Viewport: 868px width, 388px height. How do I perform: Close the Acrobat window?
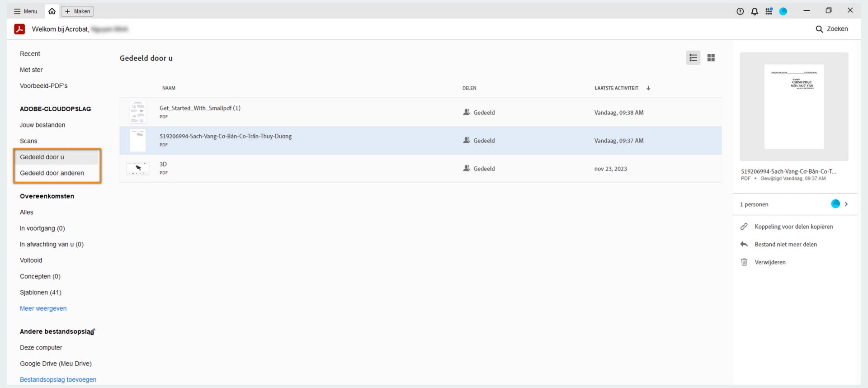850,10
